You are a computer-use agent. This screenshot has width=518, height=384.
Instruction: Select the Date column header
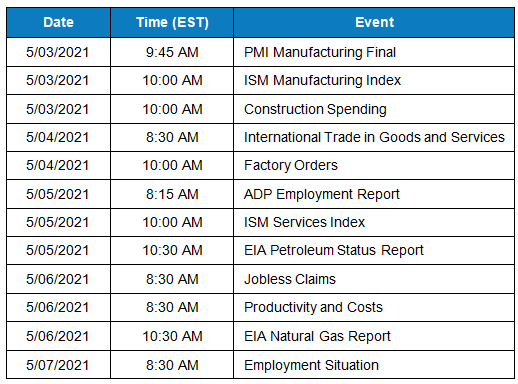(58, 22)
